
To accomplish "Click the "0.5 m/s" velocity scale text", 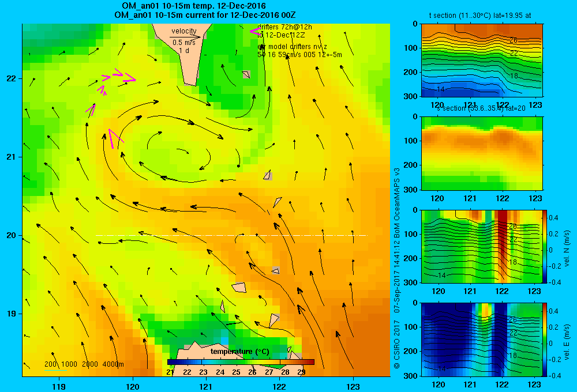I will tap(184, 43).
